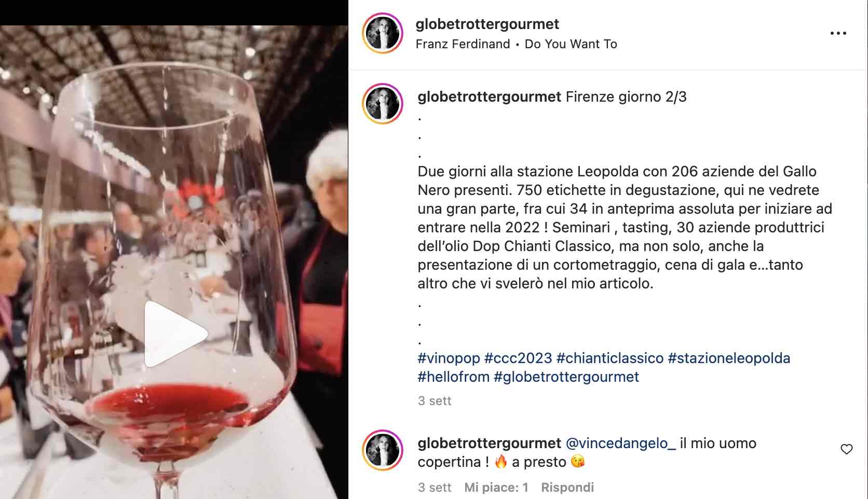The height and width of the screenshot is (499, 868).
Task: Open the #ccc2023 hashtag
Action: tap(518, 358)
